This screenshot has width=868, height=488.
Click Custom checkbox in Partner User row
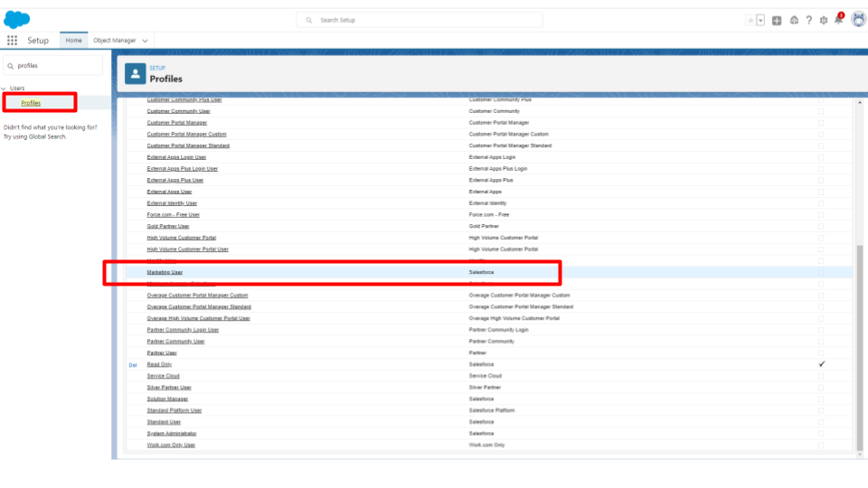click(x=821, y=353)
